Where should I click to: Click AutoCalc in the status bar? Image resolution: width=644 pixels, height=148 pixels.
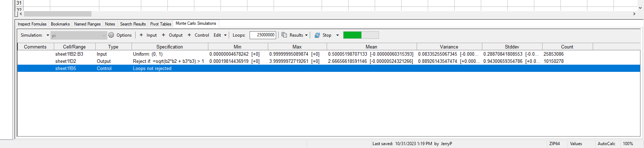[x=606, y=144]
